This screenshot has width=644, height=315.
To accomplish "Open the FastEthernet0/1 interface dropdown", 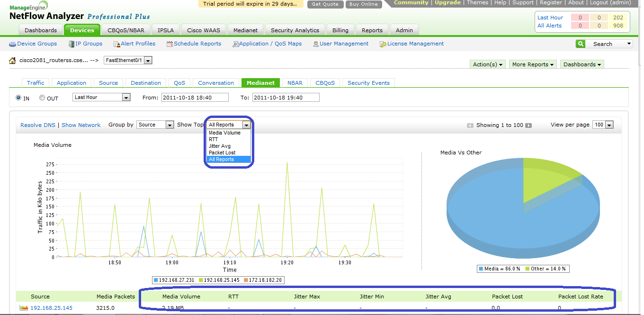I will click(x=148, y=61).
